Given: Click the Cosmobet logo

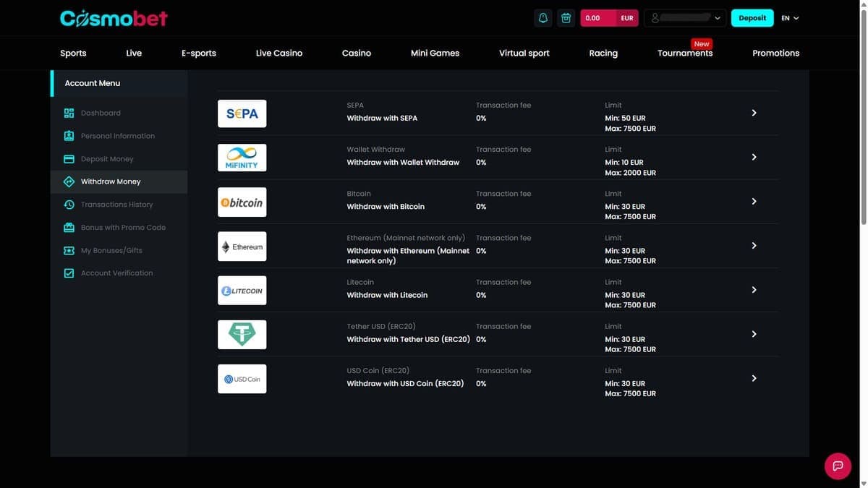Looking at the screenshot, I should pos(114,18).
